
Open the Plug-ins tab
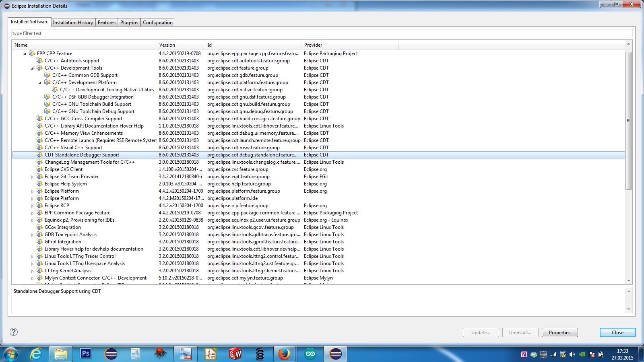[x=129, y=23]
